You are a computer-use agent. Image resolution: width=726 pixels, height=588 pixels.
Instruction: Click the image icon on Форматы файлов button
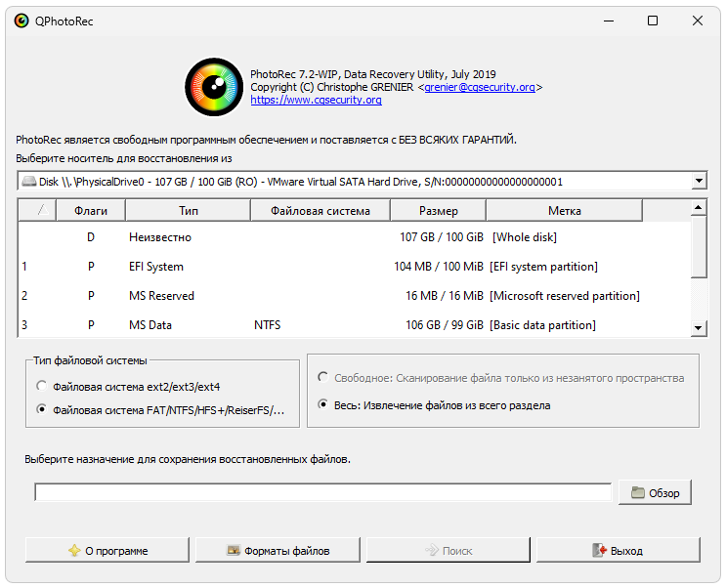click(233, 551)
